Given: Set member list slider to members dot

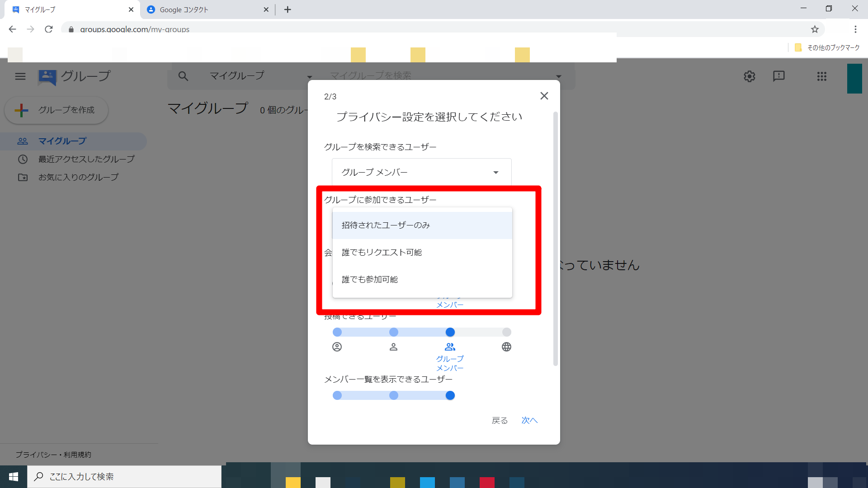Looking at the screenshot, I should coord(450,395).
